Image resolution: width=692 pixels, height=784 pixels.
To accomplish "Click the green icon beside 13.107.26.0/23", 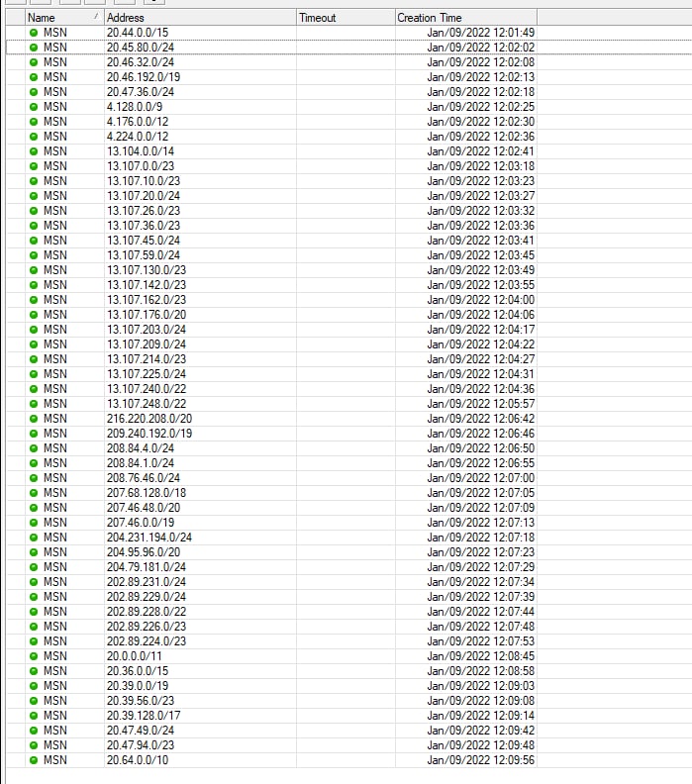I will point(34,211).
